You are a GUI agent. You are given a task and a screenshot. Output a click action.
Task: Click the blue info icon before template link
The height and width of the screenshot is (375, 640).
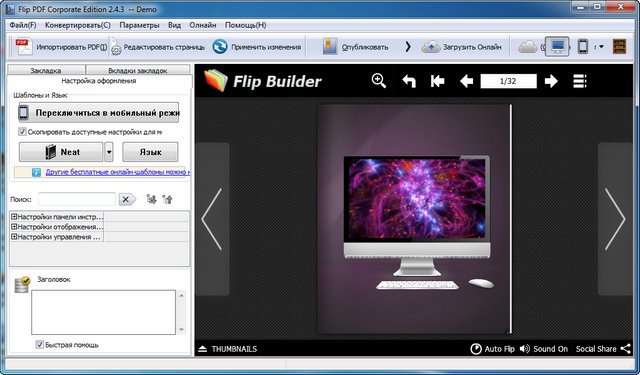tap(36, 172)
